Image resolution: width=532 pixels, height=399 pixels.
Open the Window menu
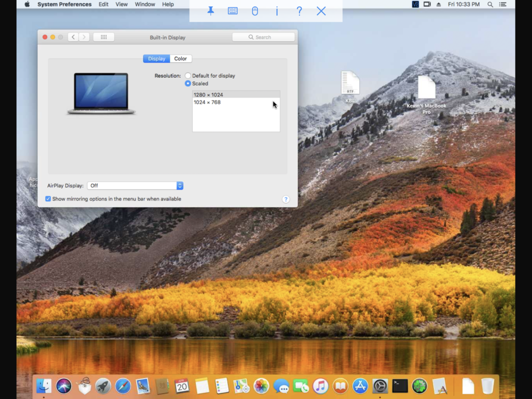click(x=145, y=4)
